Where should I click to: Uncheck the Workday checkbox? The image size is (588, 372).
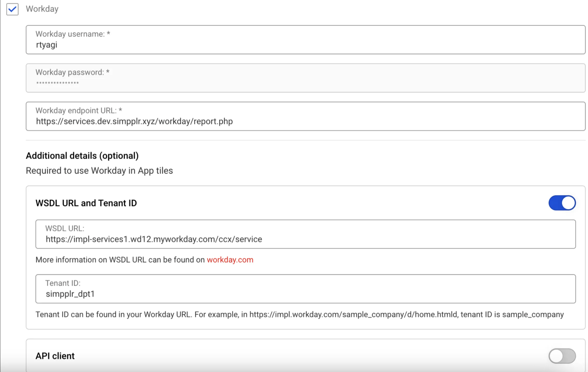pos(12,9)
